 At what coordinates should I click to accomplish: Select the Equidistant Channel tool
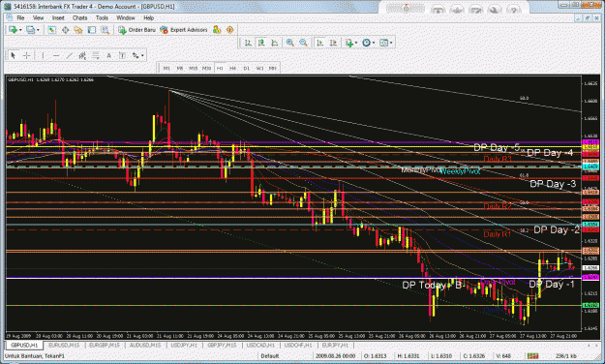82,55
